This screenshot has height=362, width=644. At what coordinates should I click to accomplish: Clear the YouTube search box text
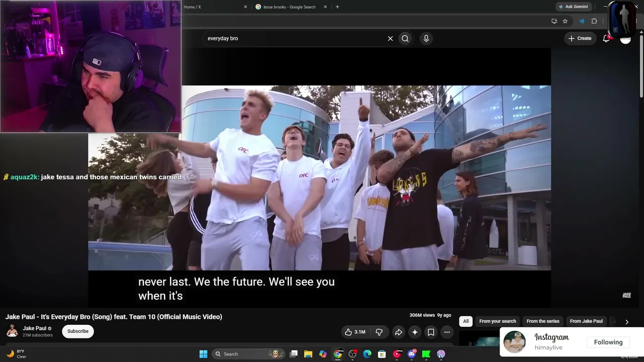tap(390, 38)
